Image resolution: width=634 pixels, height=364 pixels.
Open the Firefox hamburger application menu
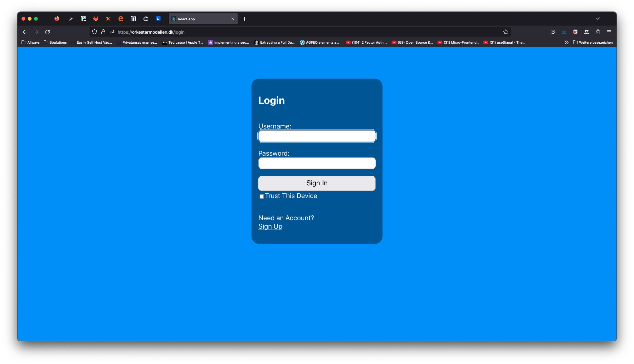click(609, 32)
